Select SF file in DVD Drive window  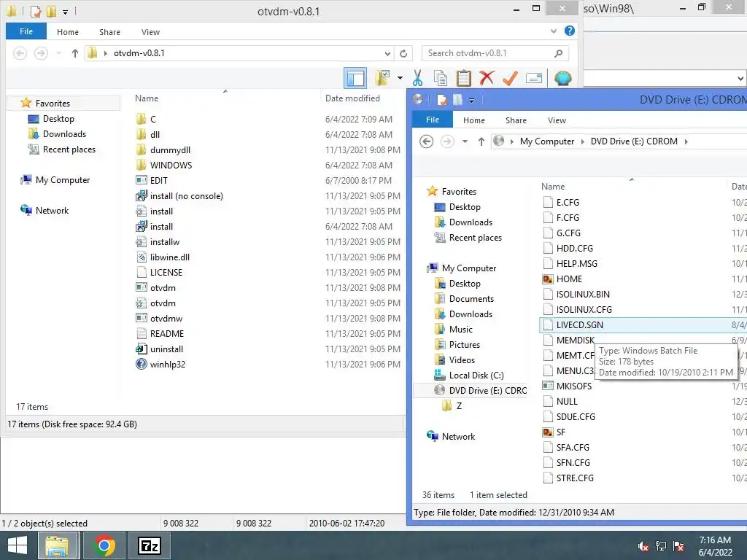(561, 432)
